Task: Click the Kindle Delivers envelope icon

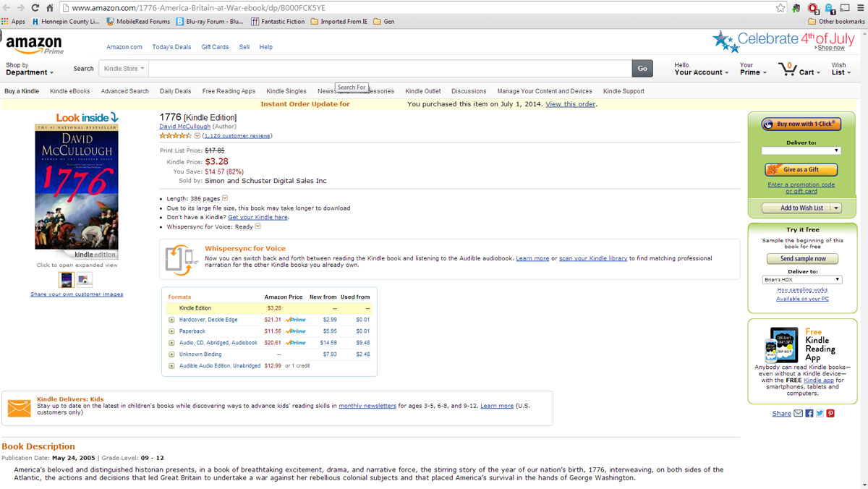Action: tap(19, 408)
